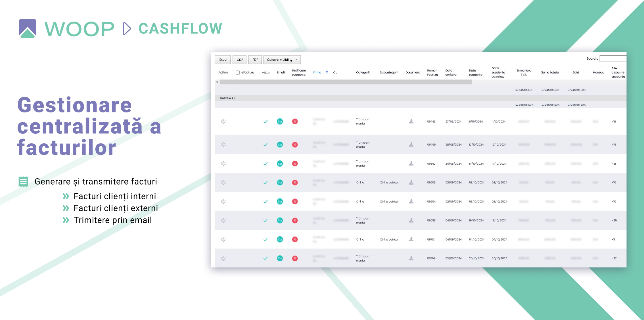Viewport: 644px width, 320px height.
Task: Export the table as CSV
Action: click(240, 60)
